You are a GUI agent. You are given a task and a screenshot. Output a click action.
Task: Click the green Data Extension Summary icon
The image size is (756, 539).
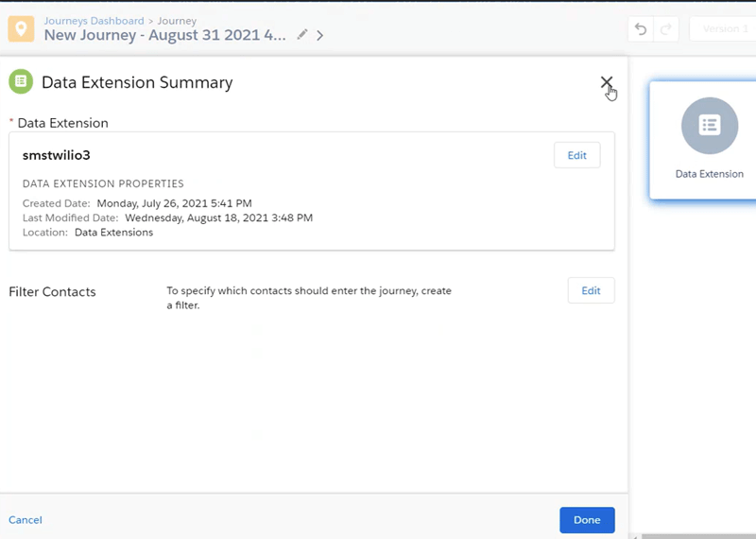coord(21,82)
